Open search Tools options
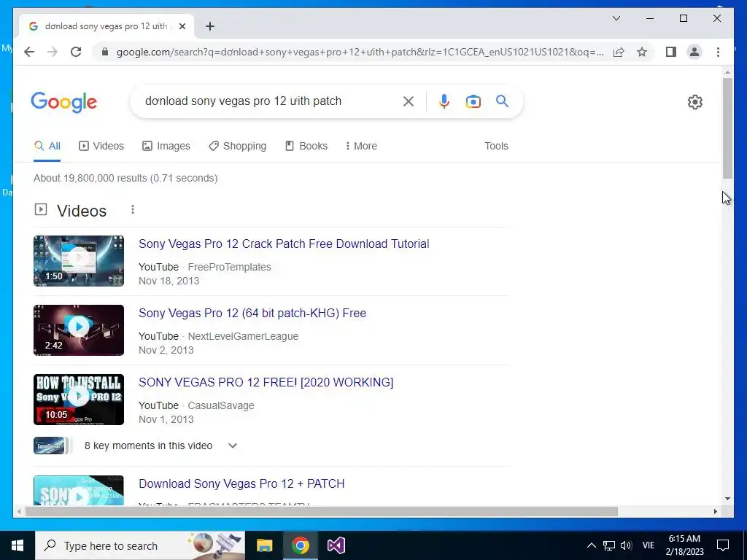 496,146
